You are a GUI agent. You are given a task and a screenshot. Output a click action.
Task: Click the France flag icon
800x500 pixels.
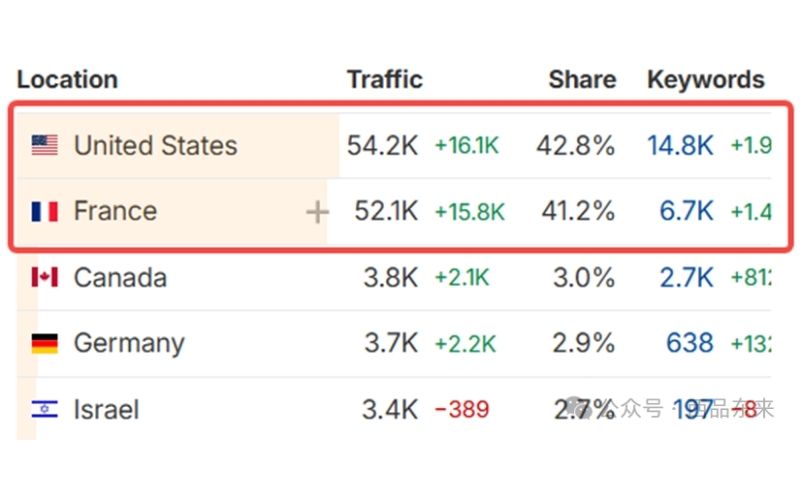44,211
